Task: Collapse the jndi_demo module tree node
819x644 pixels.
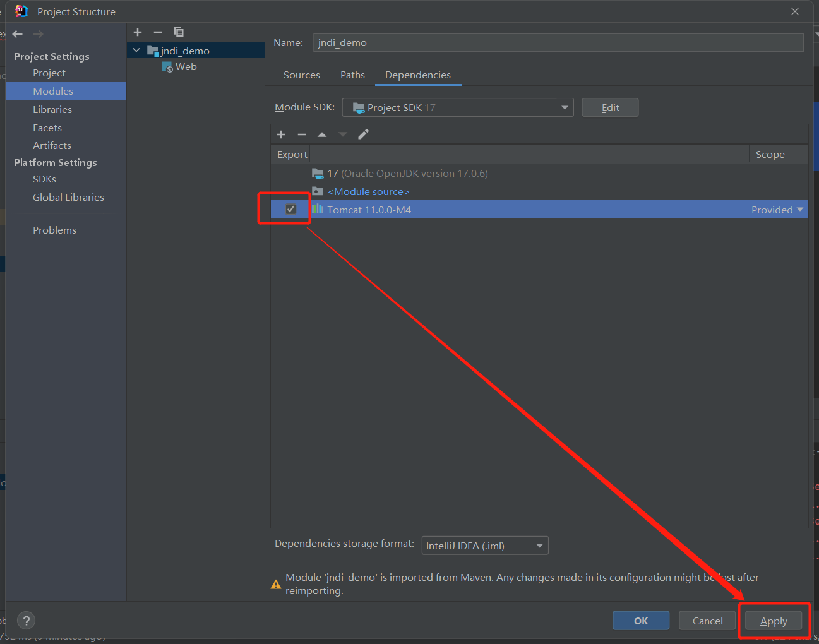Action: (x=136, y=50)
